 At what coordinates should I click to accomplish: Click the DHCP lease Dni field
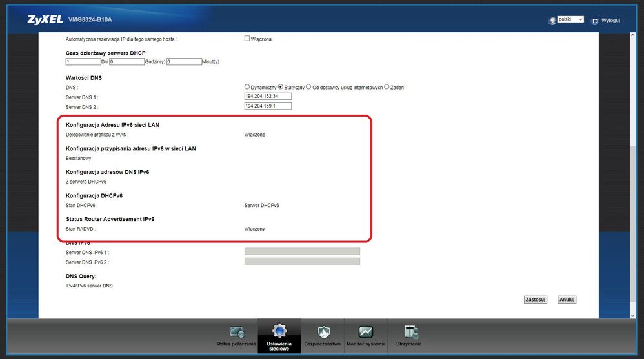click(83, 62)
